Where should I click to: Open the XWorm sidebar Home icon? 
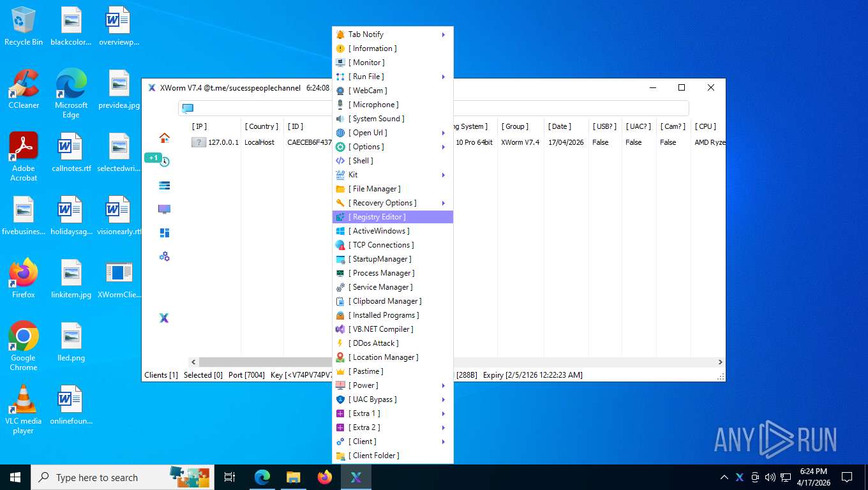click(x=164, y=138)
